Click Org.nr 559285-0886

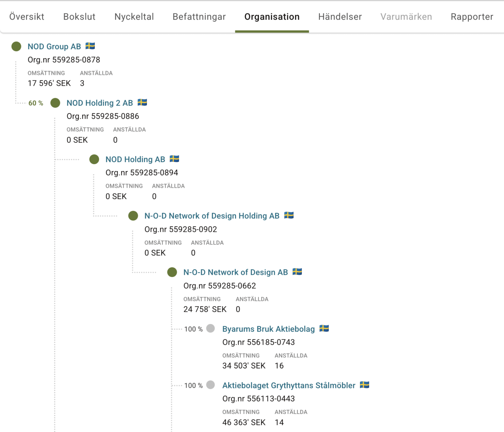click(x=103, y=116)
